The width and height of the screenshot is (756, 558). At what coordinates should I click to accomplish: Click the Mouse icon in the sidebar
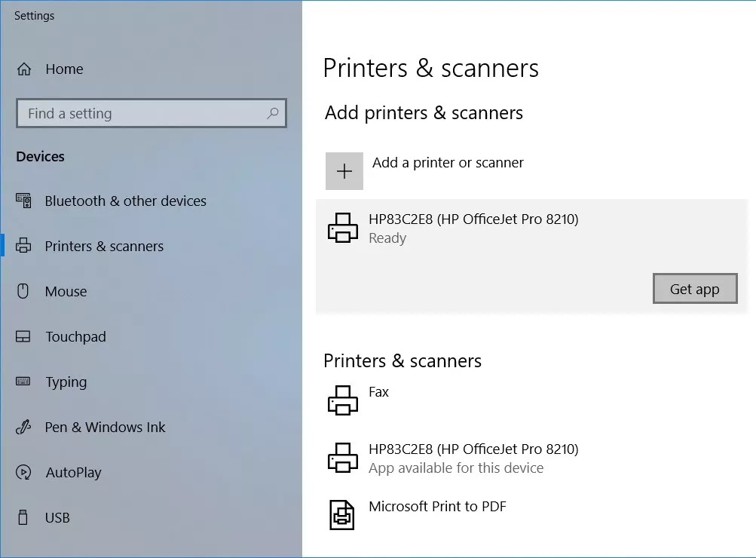pyautogui.click(x=23, y=292)
